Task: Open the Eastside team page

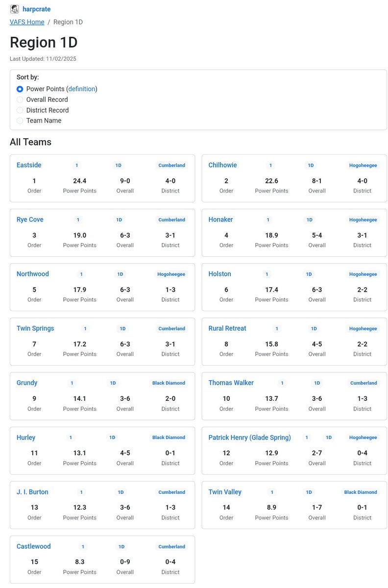Action: pyautogui.click(x=29, y=165)
